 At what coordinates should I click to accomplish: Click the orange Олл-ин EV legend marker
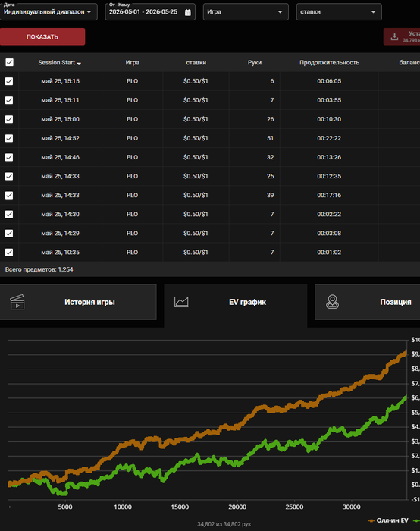pos(371,520)
